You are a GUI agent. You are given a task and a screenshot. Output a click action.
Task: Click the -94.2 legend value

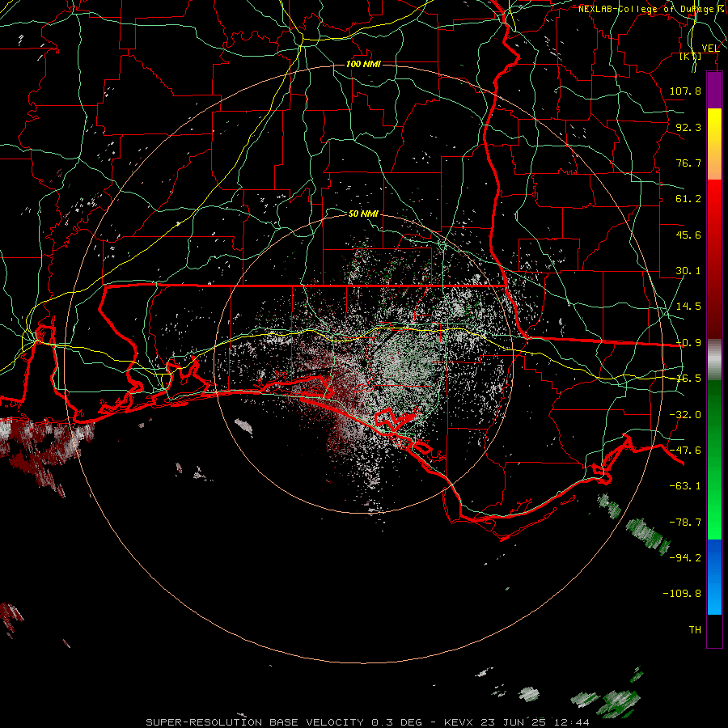[x=685, y=557]
